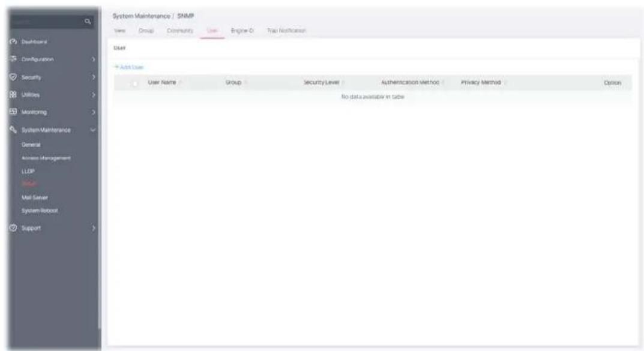Click the Option column header
644x351 pixels.
tap(612, 83)
